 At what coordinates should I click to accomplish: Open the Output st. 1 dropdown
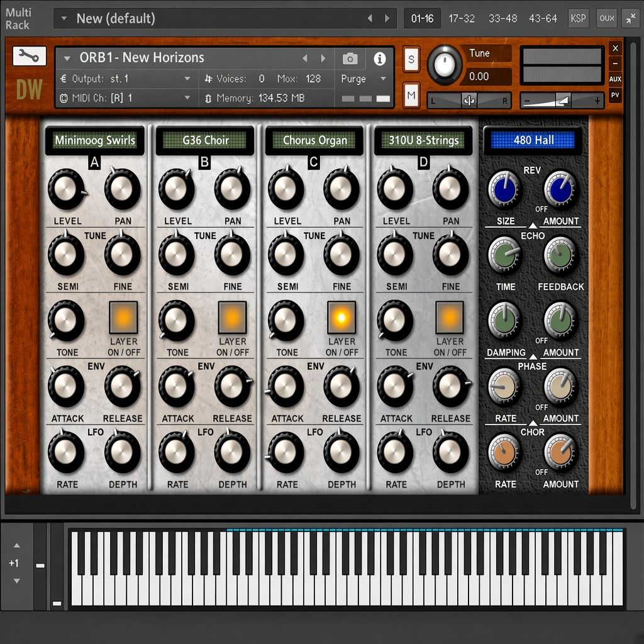coord(187,79)
